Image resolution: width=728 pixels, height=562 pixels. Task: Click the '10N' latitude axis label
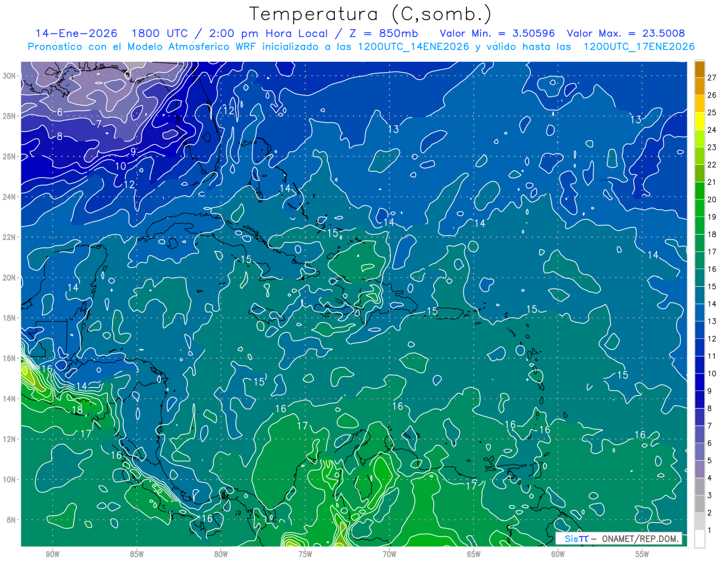9,480
